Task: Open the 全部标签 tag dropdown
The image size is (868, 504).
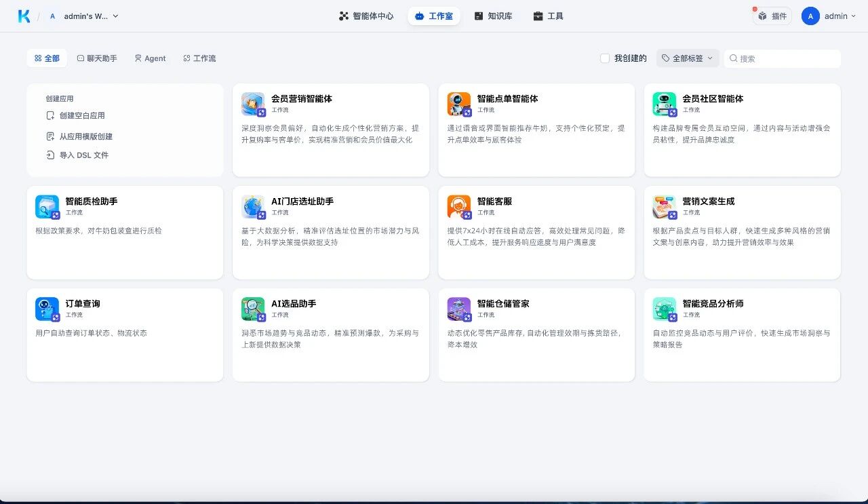Action: (x=687, y=58)
